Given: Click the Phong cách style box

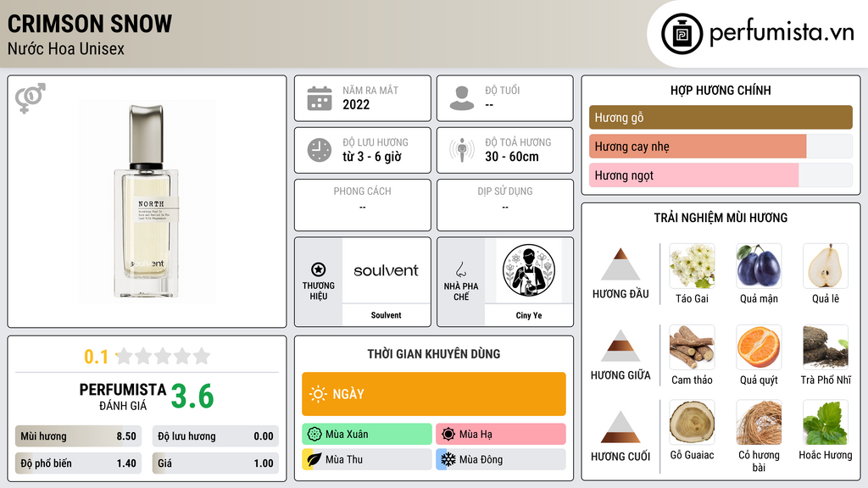Looking at the screenshot, I should [x=363, y=205].
